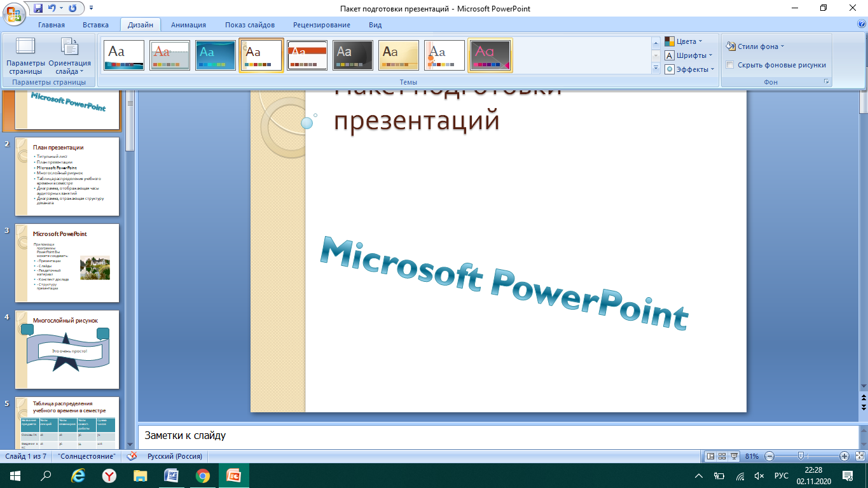Screen dimensions: 868x488
Task: Open the Эффекты theme effects dropdown
Action: (690, 69)
